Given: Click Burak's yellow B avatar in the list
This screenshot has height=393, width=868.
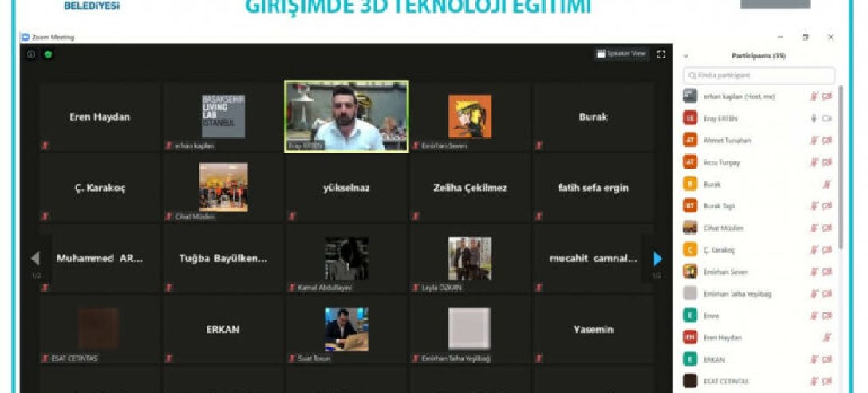Looking at the screenshot, I should [690, 184].
